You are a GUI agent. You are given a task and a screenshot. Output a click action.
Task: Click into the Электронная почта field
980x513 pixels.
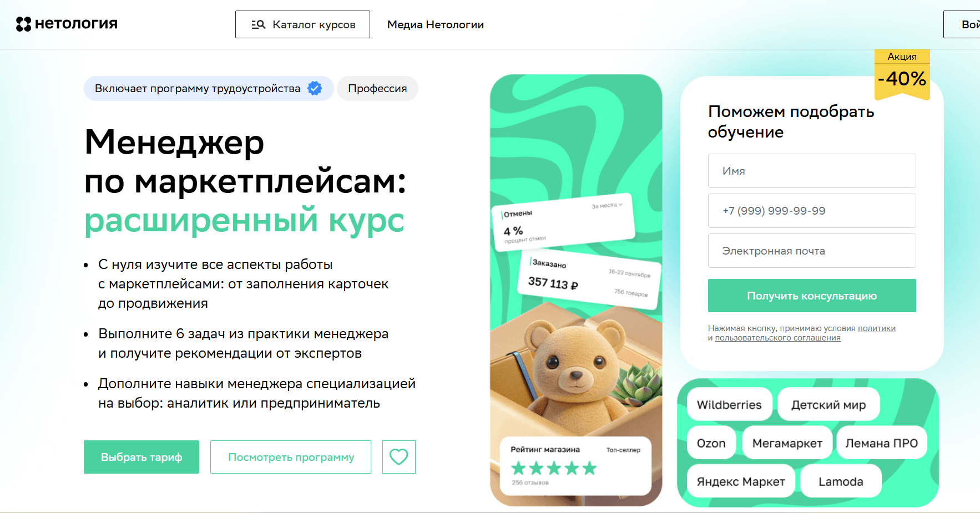[812, 251]
